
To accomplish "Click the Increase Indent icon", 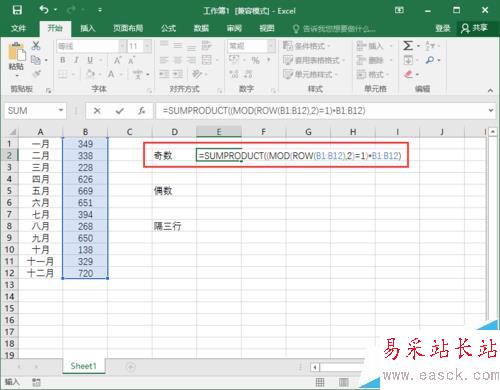I will (x=178, y=74).
